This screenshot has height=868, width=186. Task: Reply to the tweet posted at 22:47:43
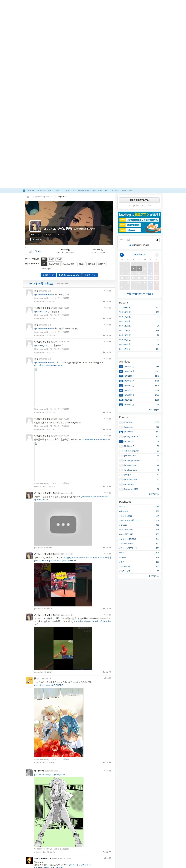point(104,672)
